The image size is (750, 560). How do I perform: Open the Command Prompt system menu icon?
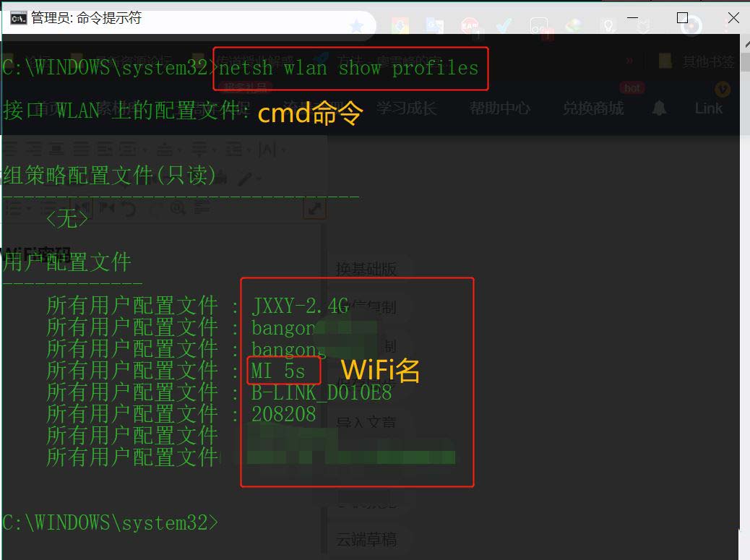(18, 19)
